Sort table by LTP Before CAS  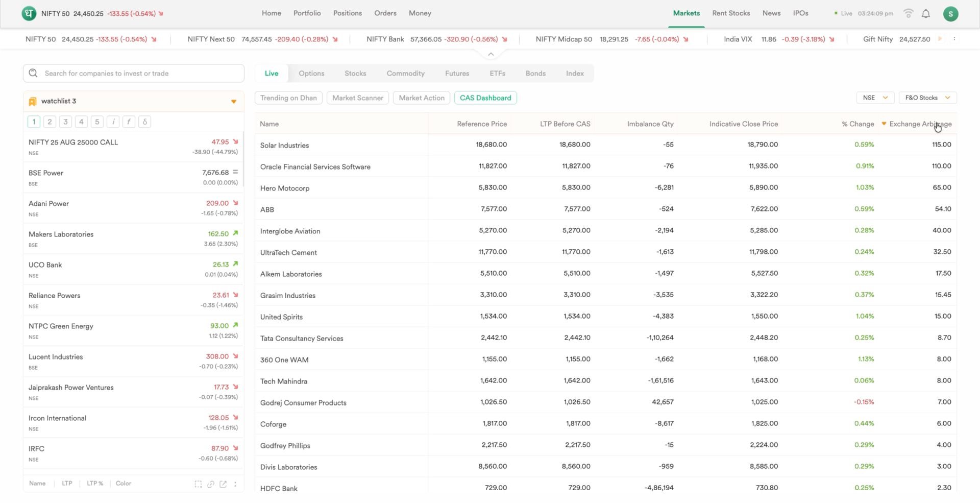565,124
